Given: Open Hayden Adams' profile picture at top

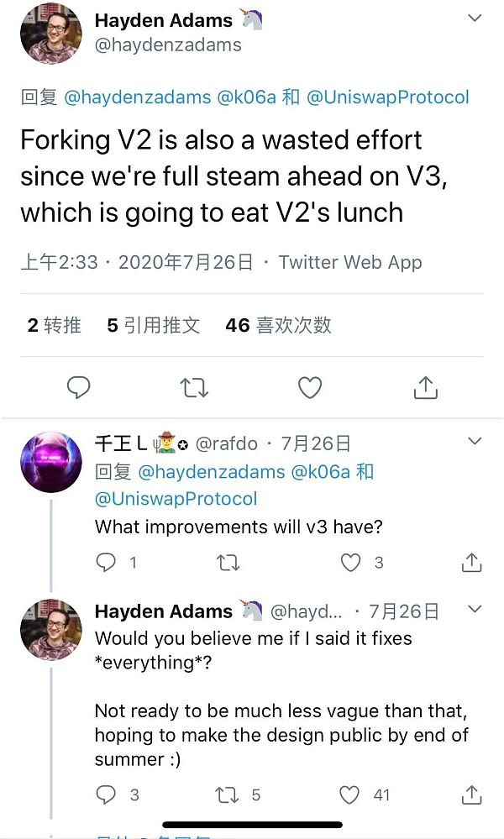Looking at the screenshot, I should point(51,33).
